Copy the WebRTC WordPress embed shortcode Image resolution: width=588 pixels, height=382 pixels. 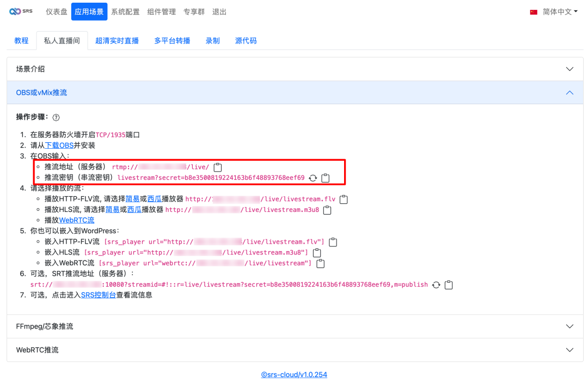(x=320, y=263)
